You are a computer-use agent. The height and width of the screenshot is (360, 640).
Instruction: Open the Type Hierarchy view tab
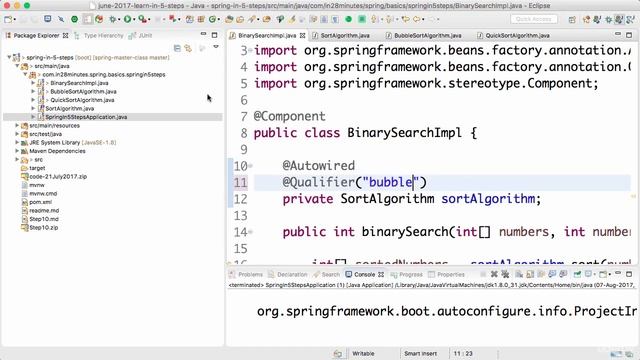point(98,36)
